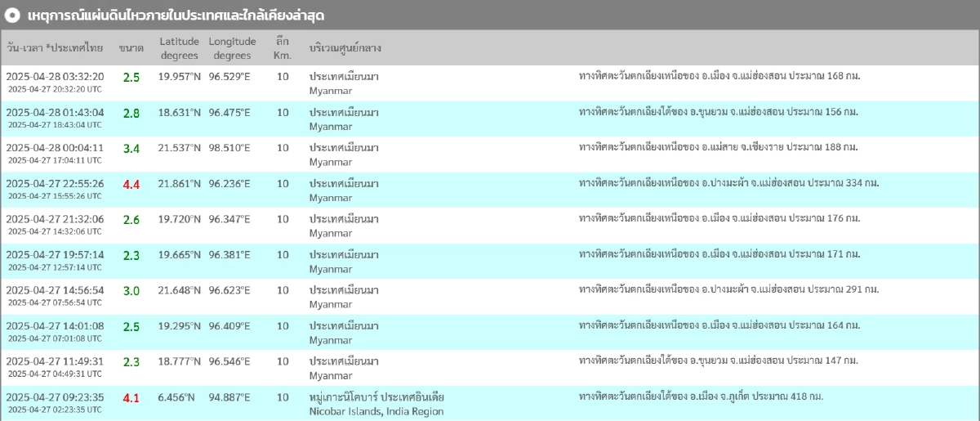
Task: Select the earthquake dated 2025-04-28 00:04:11
Action: tap(490, 155)
